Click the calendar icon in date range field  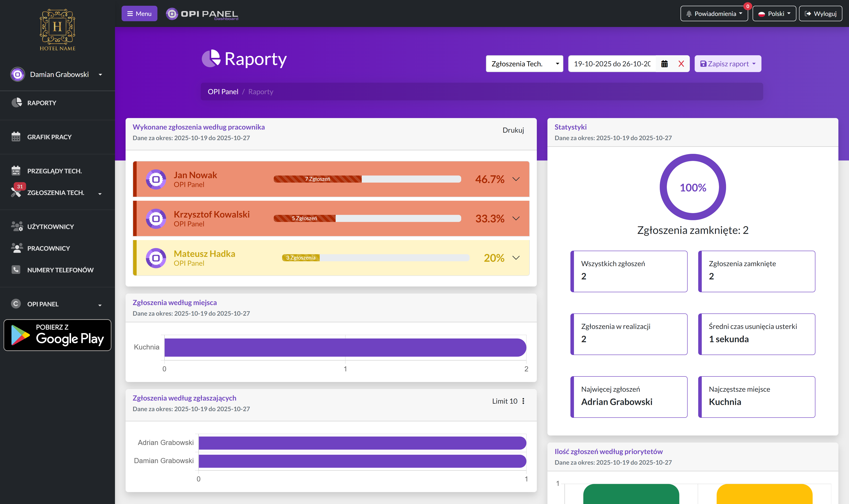tap(664, 64)
